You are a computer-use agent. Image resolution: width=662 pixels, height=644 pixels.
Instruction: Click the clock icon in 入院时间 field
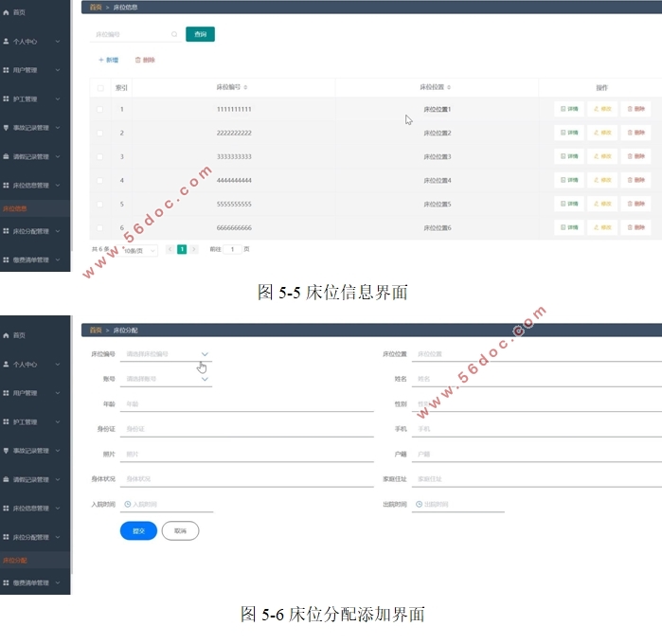[128, 504]
